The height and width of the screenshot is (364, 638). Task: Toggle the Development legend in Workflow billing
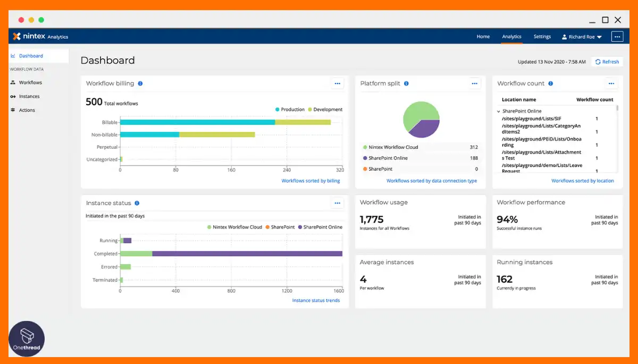click(x=324, y=109)
